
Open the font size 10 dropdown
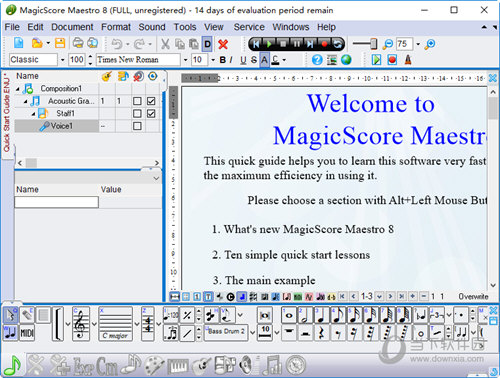213,60
